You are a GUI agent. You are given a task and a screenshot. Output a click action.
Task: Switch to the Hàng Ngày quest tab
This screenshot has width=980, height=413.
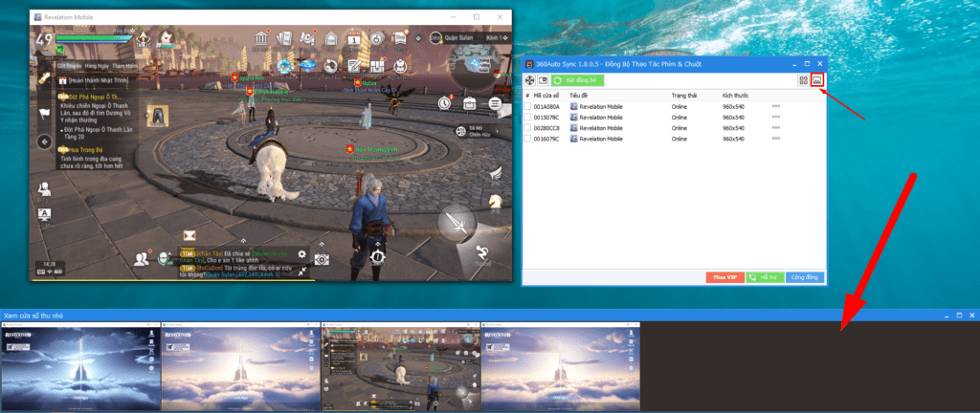point(97,65)
